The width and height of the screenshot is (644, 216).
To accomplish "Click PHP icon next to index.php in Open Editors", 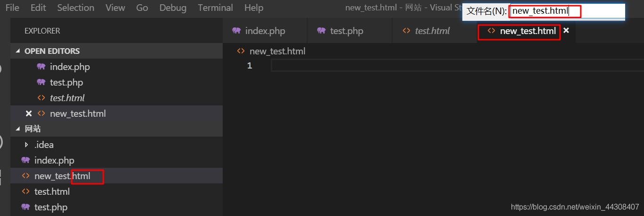I will point(41,67).
